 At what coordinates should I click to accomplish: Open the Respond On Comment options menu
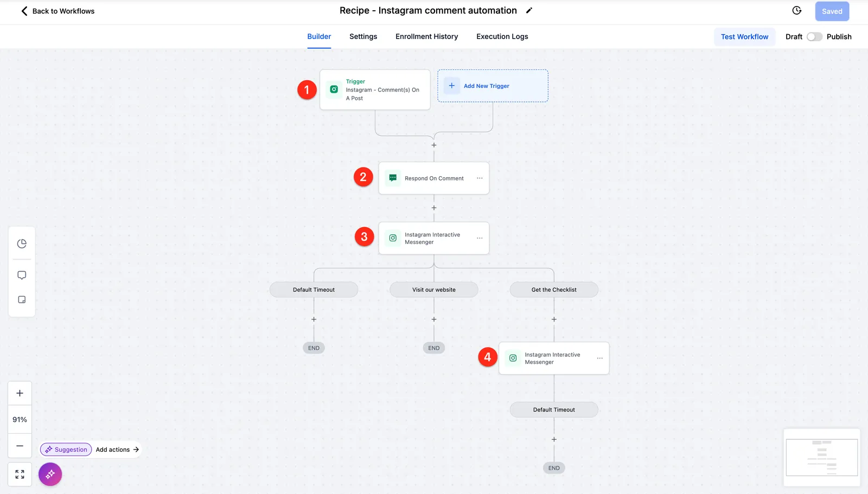click(x=480, y=178)
